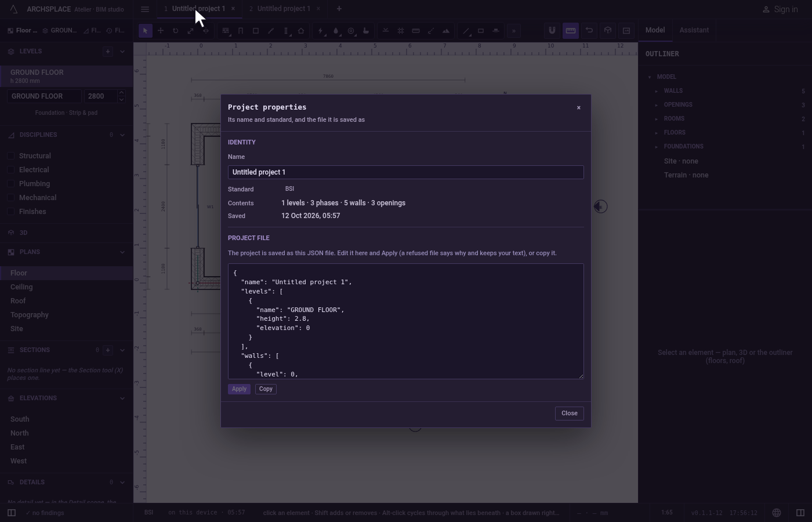
Task: Click the Sign in link
Action: 780,9
